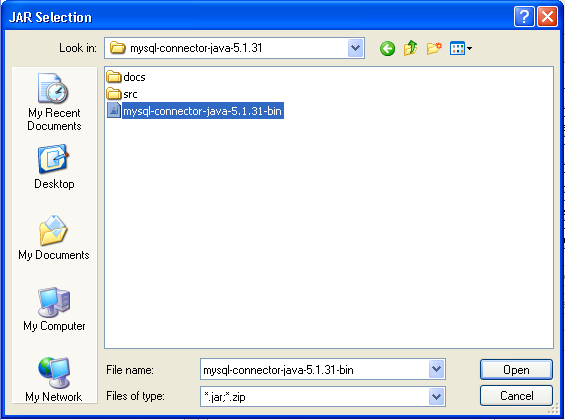Select the docs folder
The height and width of the screenshot is (420, 565).
pos(126,77)
